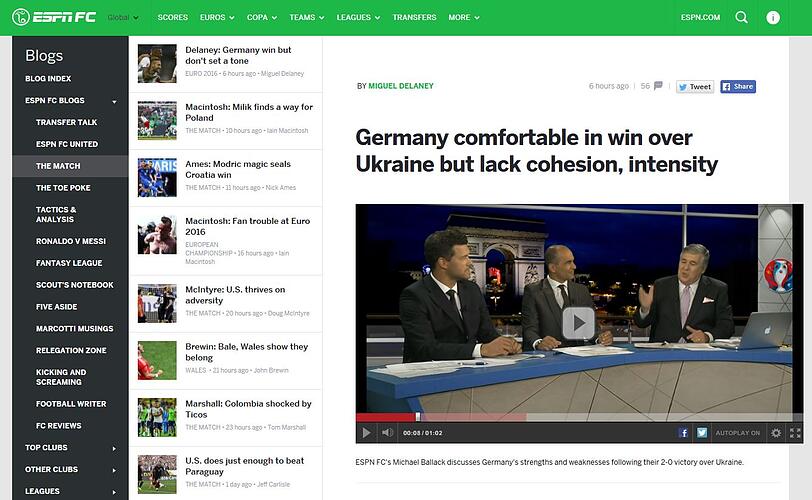Open FANTASY LEAGUE blog
Screen dimensions: 812x500
tap(69, 263)
